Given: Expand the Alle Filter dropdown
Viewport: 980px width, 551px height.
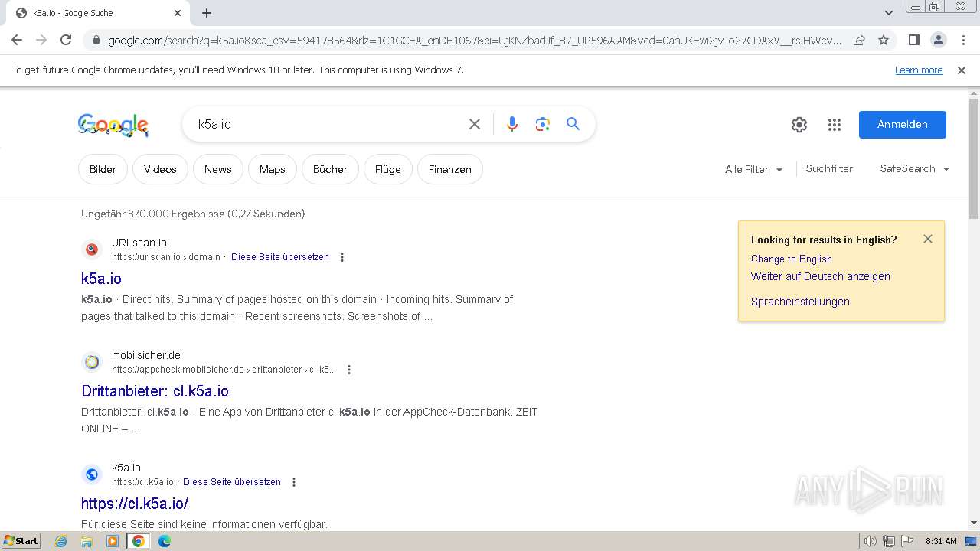Looking at the screenshot, I should (754, 169).
